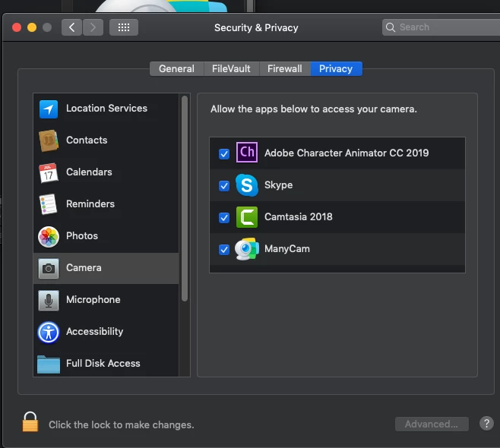500x448 pixels.
Task: Click the Advanced... button
Action: 432,424
